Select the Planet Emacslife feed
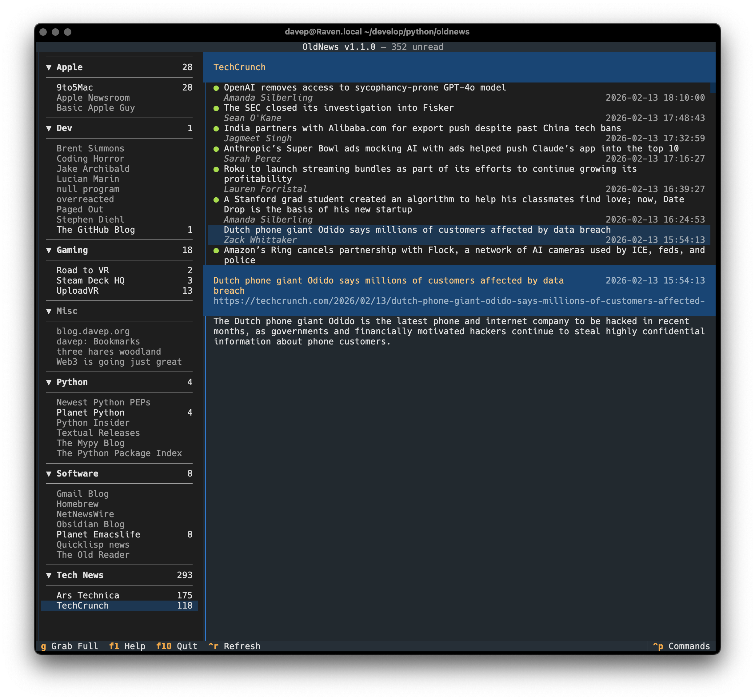Screen dimensions: 755x700 tap(98, 534)
